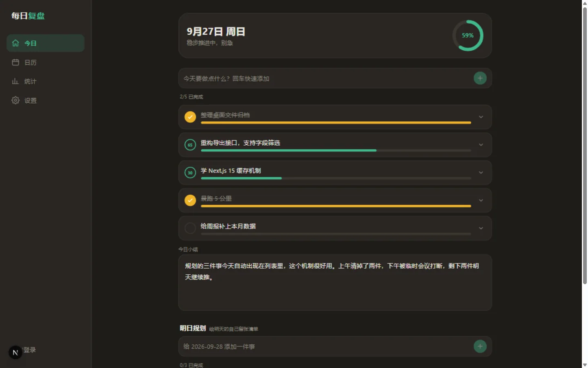
Task: Click the 0/3 已完成 counter text
Action: pyautogui.click(x=191, y=365)
